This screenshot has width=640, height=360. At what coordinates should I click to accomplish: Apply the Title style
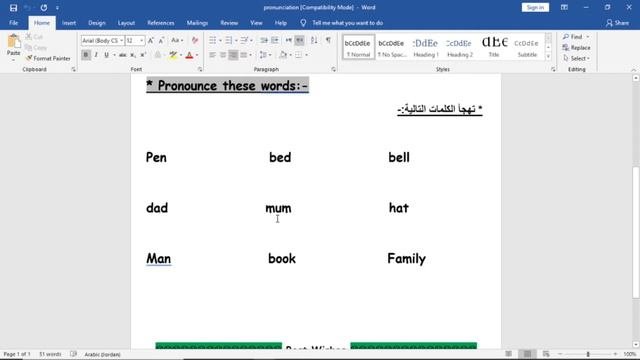coord(494,47)
